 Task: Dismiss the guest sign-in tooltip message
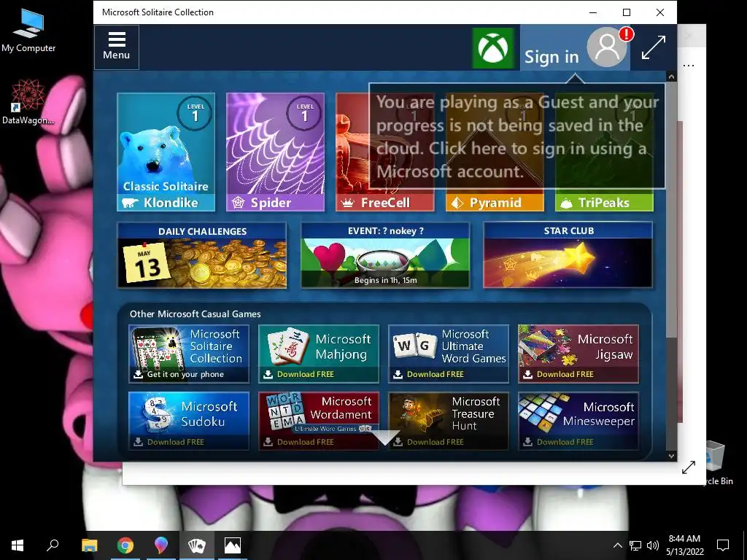click(517, 136)
